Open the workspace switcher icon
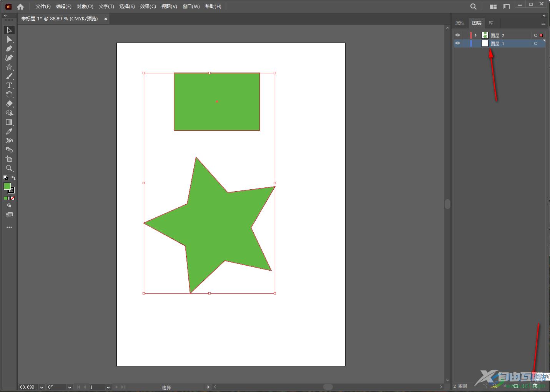Image resolution: width=550 pixels, height=392 pixels. 507,7
